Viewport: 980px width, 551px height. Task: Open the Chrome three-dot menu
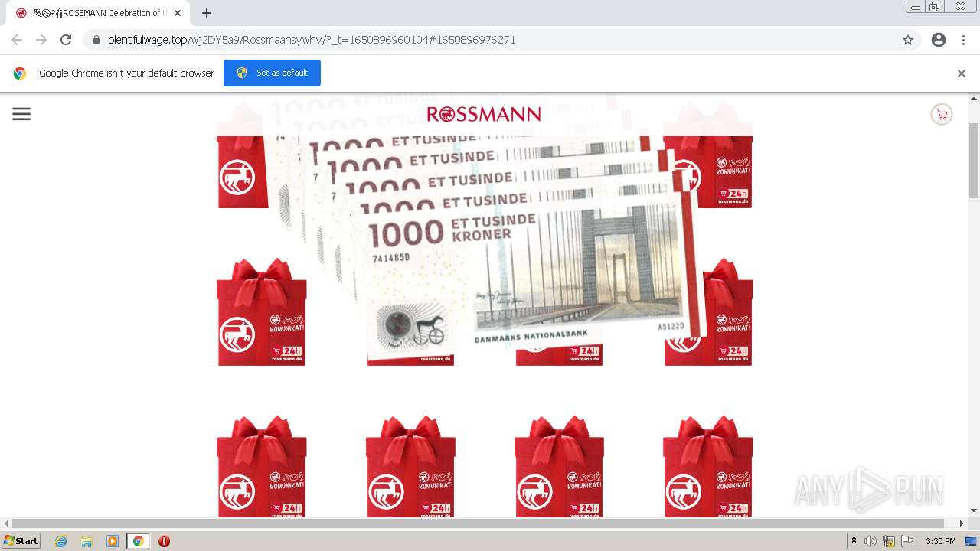point(963,40)
